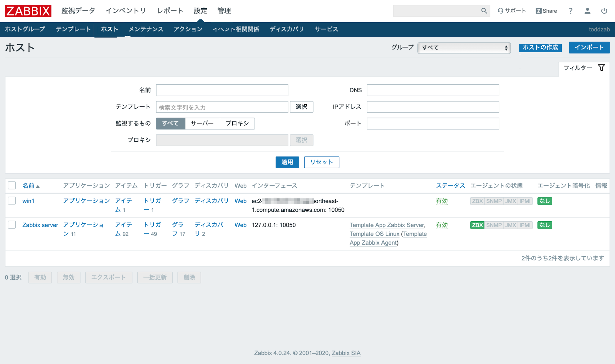The height and width of the screenshot is (364, 615).
Task: Click IPMI status badge for Zabbix server
Action: coord(525,225)
